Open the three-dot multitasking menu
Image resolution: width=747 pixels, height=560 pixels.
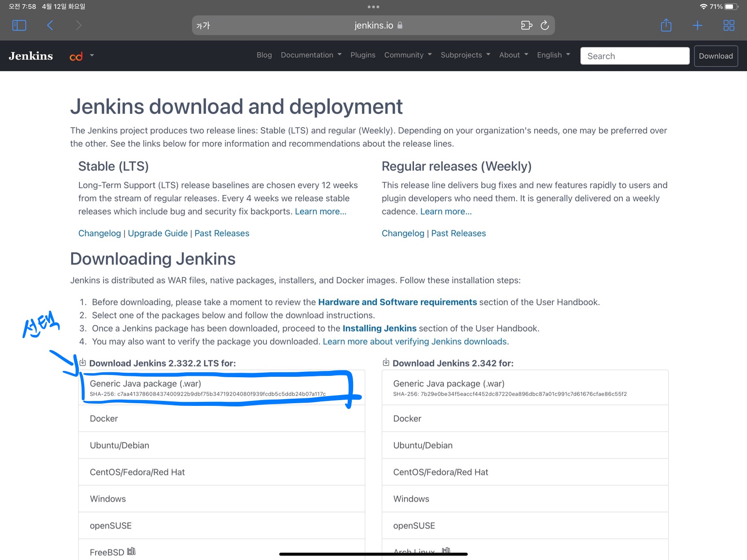[373, 7]
